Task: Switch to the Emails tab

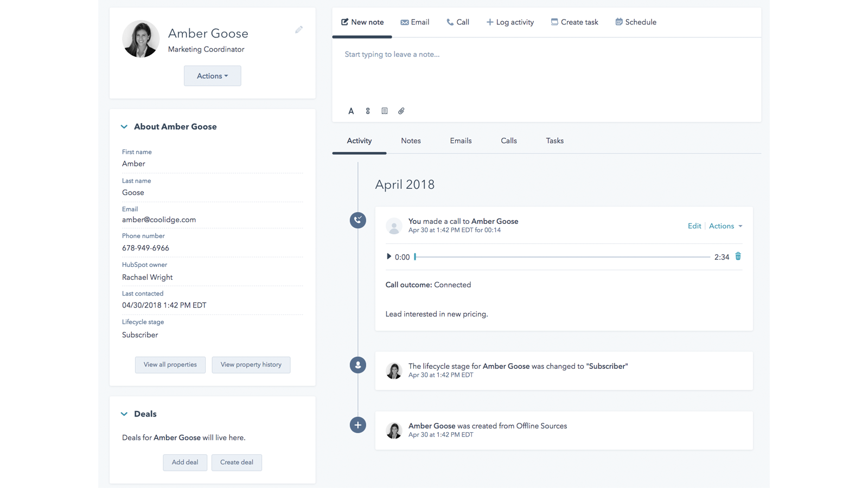Action: (460, 140)
